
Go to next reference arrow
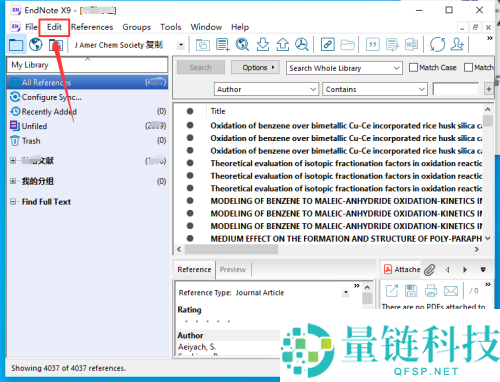(465, 270)
